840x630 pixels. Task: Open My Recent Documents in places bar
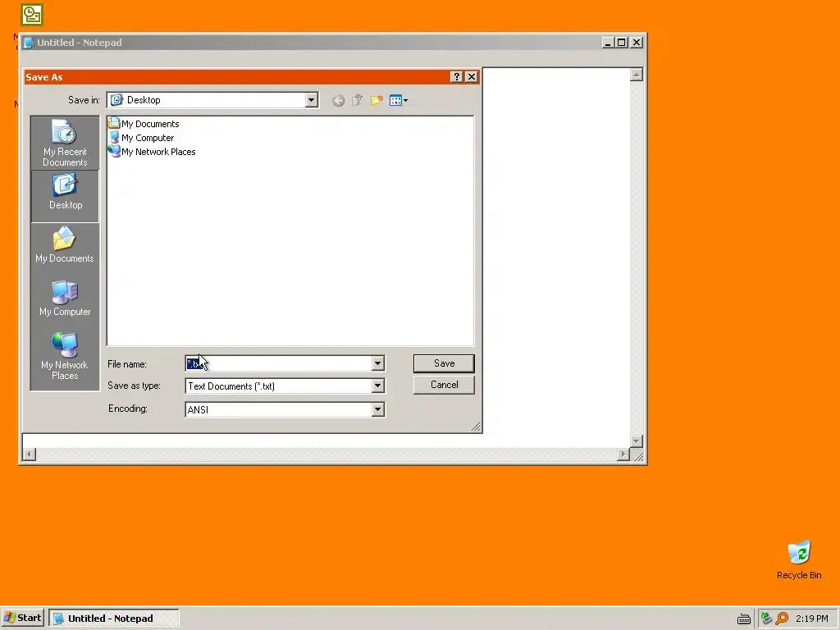(x=65, y=143)
